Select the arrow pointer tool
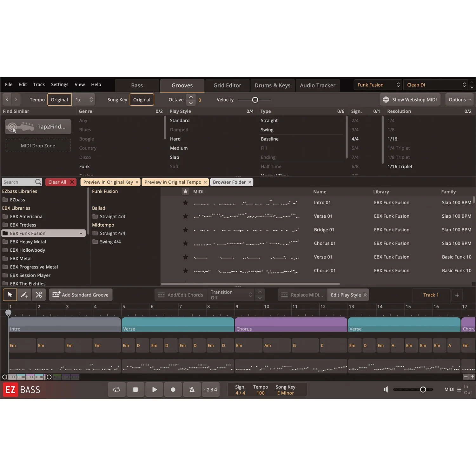The image size is (476, 476). click(10, 295)
